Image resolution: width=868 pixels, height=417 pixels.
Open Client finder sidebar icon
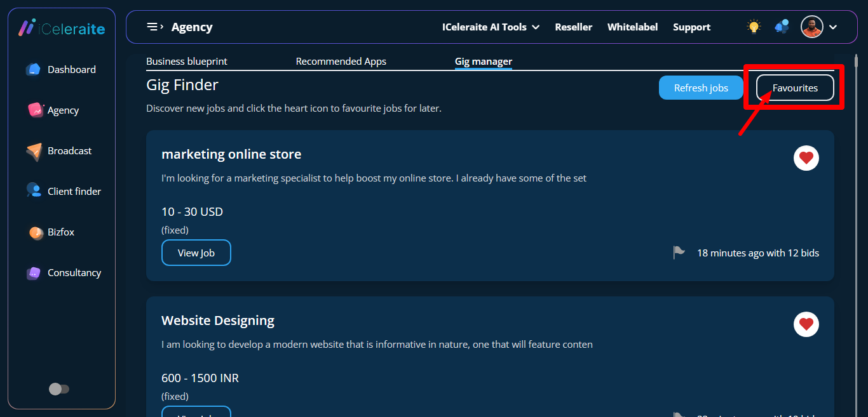tap(34, 191)
